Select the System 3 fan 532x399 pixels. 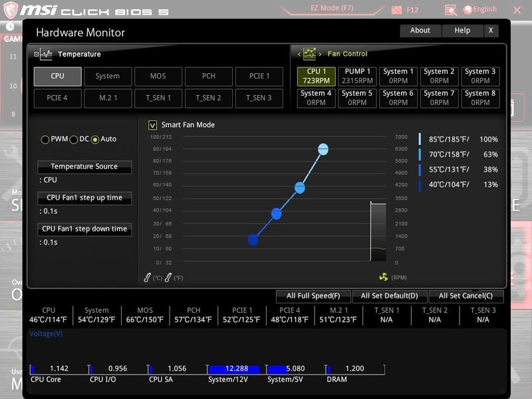[x=480, y=76]
